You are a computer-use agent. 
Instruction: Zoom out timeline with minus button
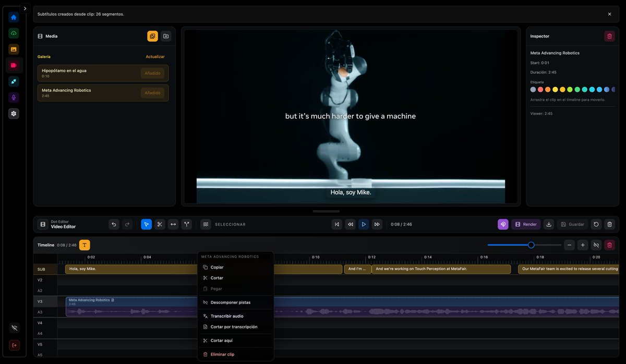point(570,245)
